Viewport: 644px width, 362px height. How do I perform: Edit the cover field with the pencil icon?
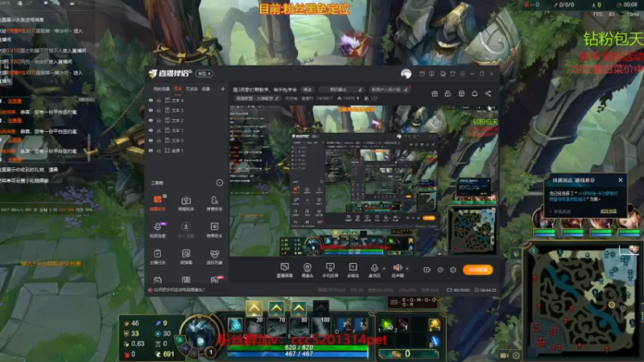(x=360, y=89)
